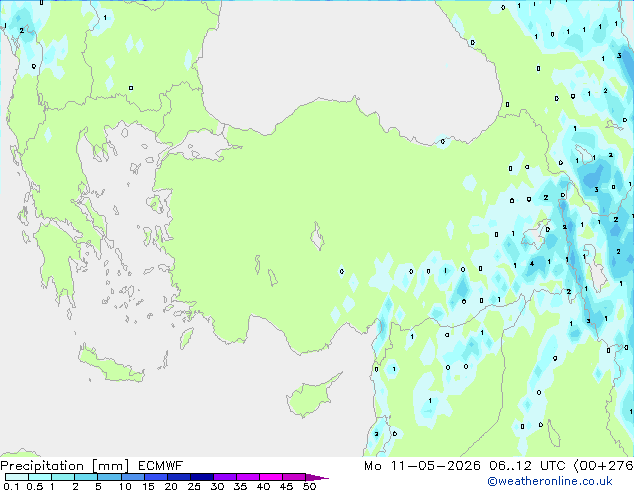The width and height of the screenshot is (634, 490).
Task: Click the 'ECMWF' model label
Action: tap(161, 466)
